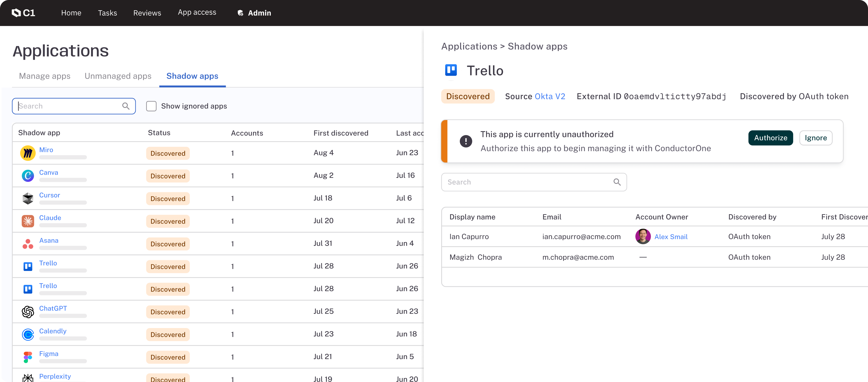Click the Asana app icon
Viewport: 868px width, 382px height.
[28, 244]
